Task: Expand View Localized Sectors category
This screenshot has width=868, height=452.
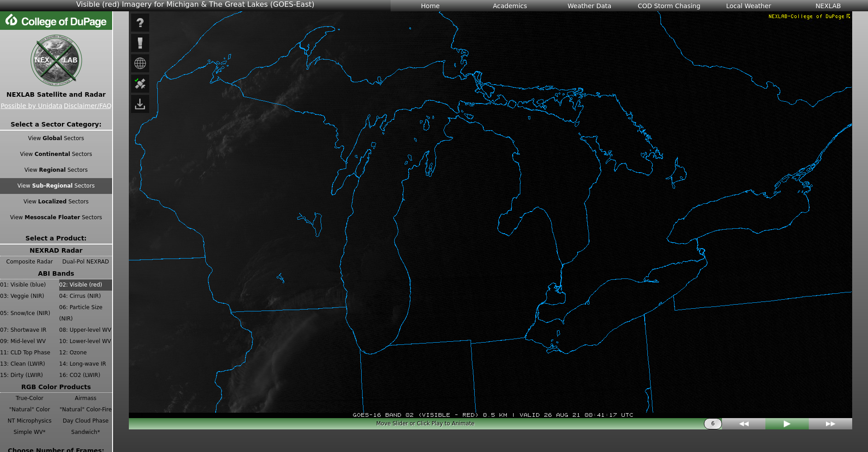Action: [x=56, y=202]
